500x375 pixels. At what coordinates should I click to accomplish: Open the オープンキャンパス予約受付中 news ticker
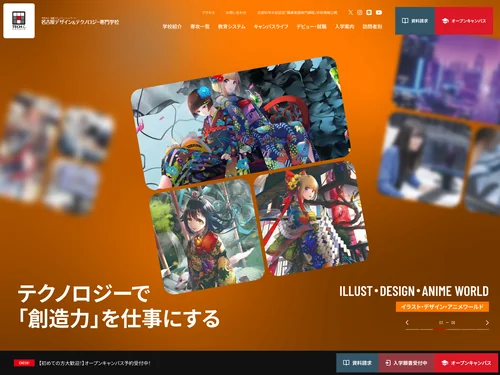[94, 363]
